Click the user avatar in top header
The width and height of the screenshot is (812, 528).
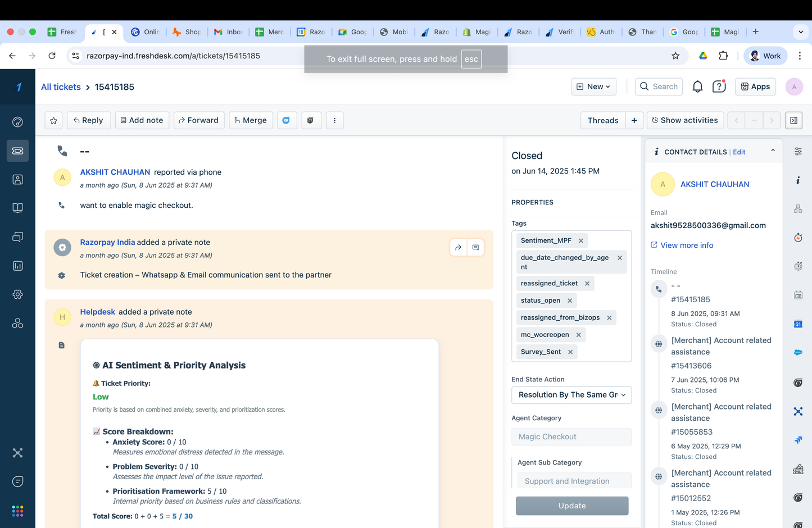(x=794, y=87)
